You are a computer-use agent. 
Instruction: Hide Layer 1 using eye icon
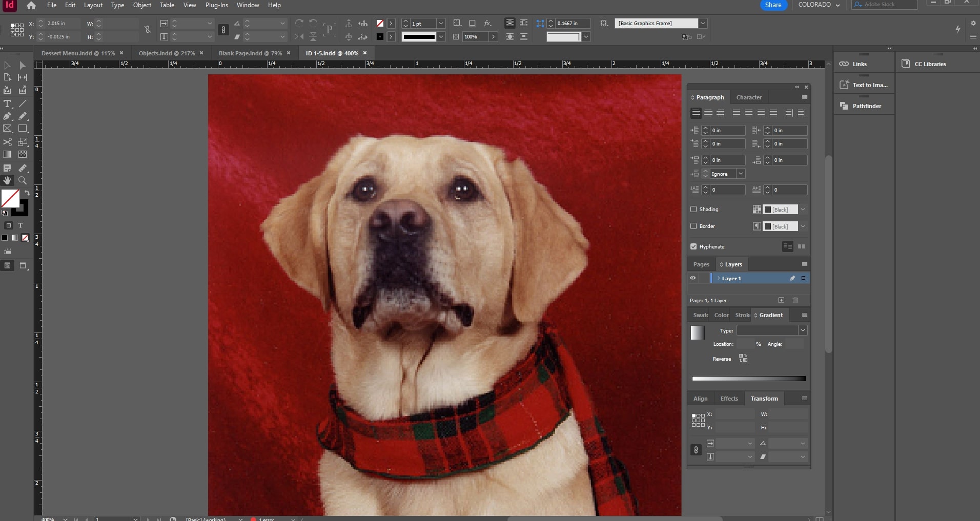(x=692, y=278)
